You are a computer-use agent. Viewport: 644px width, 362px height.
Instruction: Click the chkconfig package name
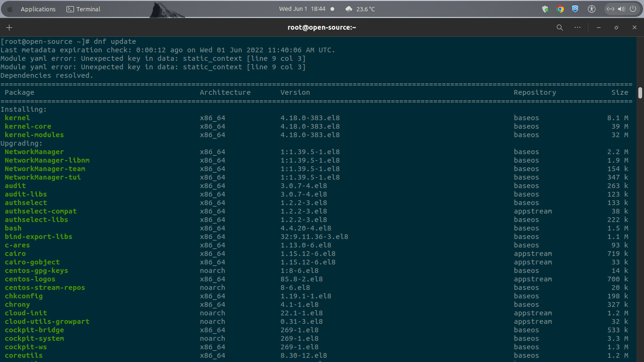(x=24, y=296)
